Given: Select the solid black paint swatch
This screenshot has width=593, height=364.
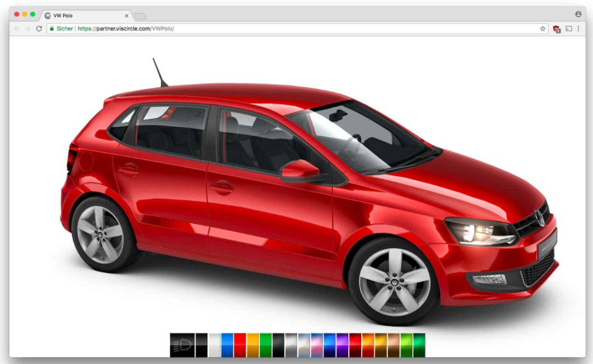Looking at the screenshot, I should pyautogui.click(x=201, y=345).
